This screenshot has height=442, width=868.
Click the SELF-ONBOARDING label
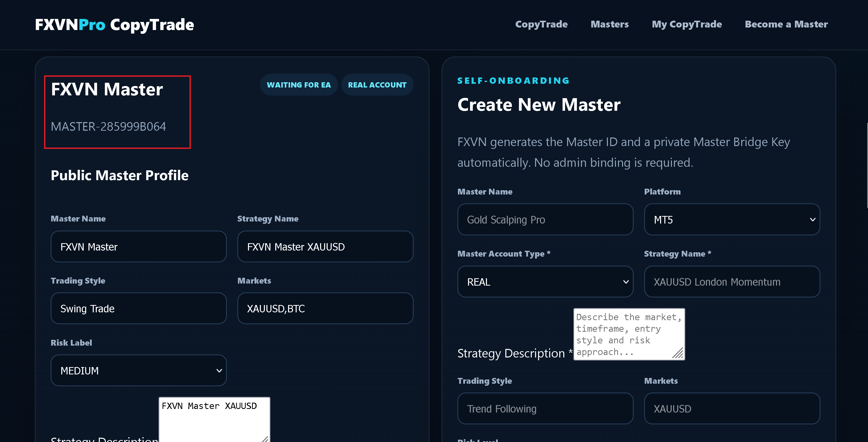513,81
